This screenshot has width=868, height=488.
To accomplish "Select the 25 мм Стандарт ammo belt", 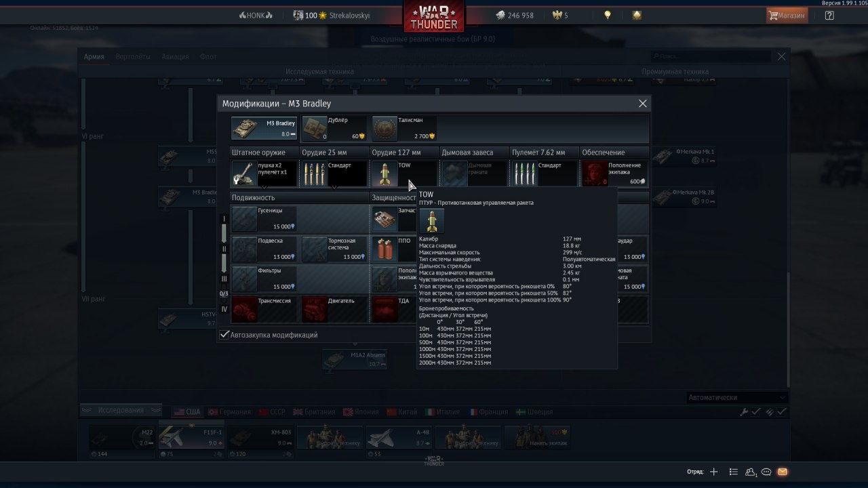I will (x=334, y=174).
